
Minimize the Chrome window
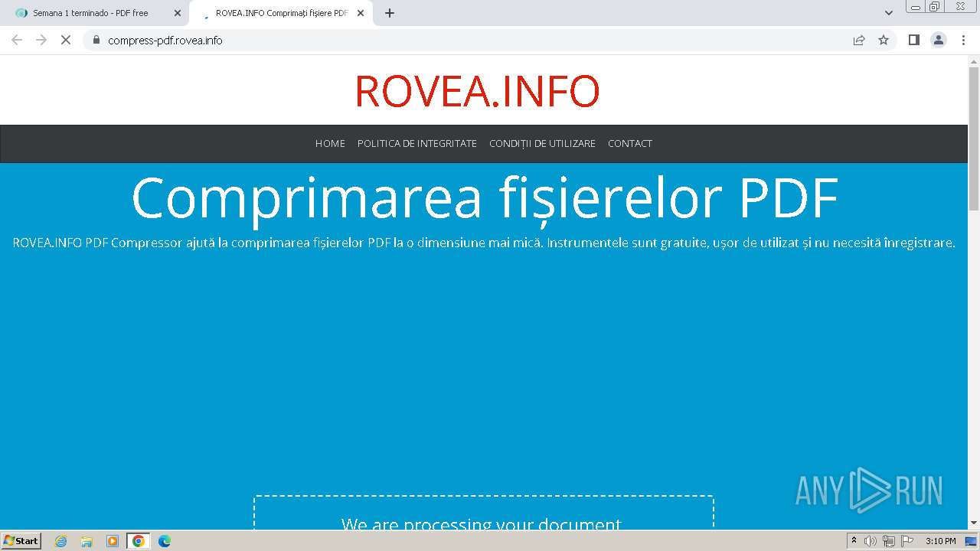tap(916, 6)
